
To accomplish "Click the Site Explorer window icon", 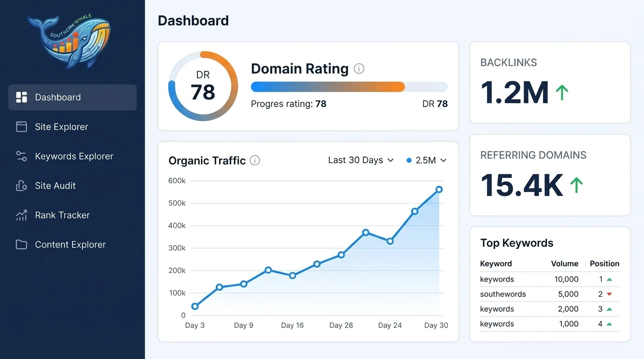I will point(22,127).
